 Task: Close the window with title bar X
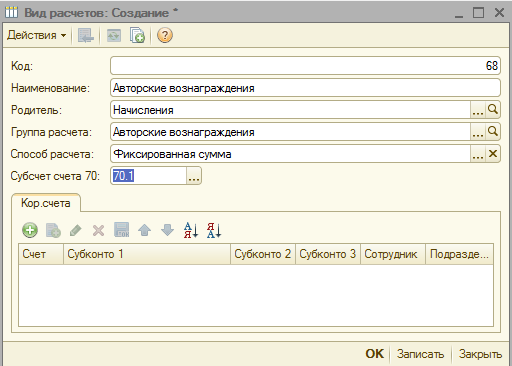pos(499,13)
